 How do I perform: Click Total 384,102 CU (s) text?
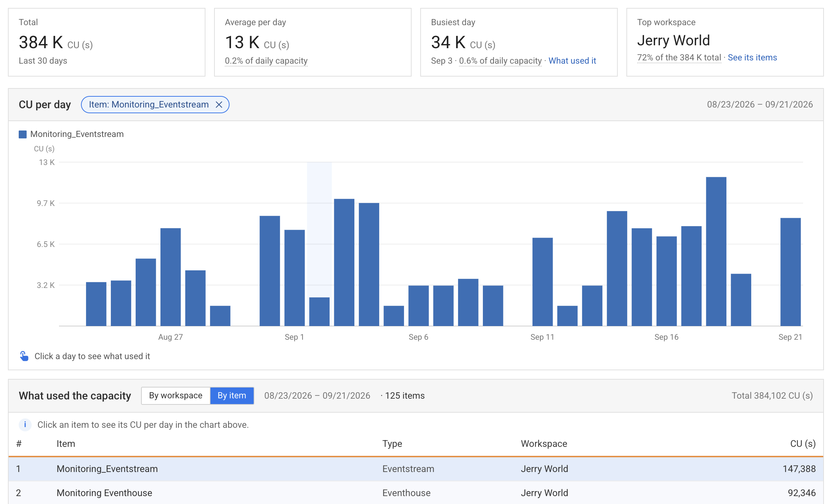(x=772, y=395)
